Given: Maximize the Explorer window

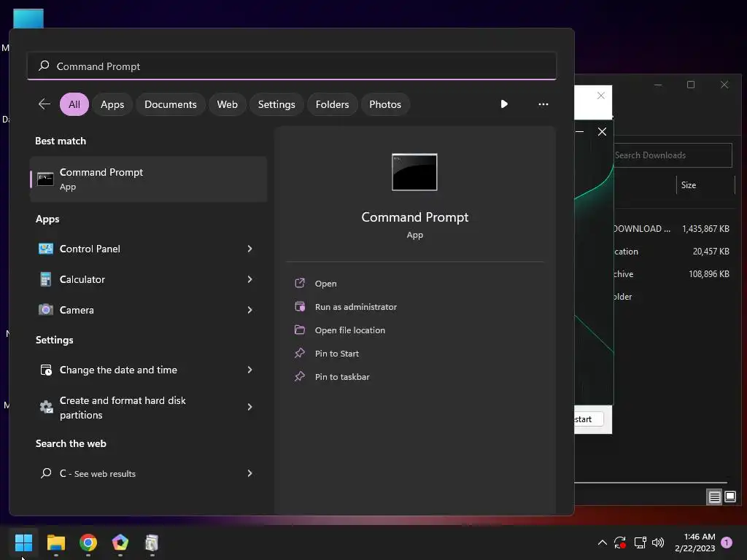Looking at the screenshot, I should tap(691, 85).
